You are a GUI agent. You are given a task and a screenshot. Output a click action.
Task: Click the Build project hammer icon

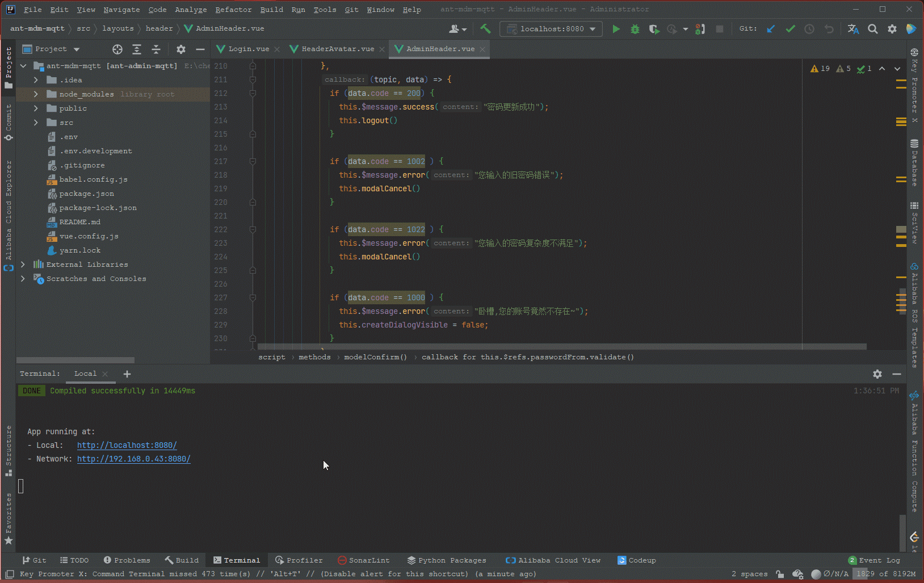click(x=485, y=28)
